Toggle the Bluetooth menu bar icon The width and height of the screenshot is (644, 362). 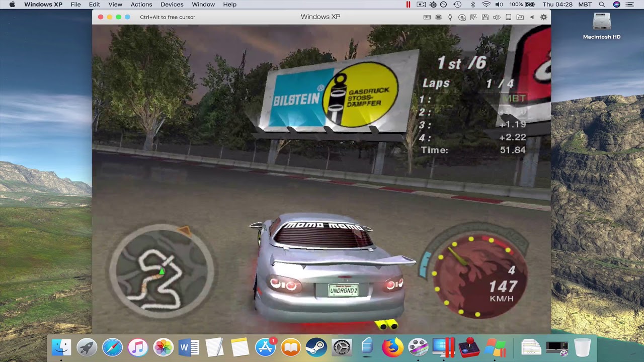click(473, 5)
